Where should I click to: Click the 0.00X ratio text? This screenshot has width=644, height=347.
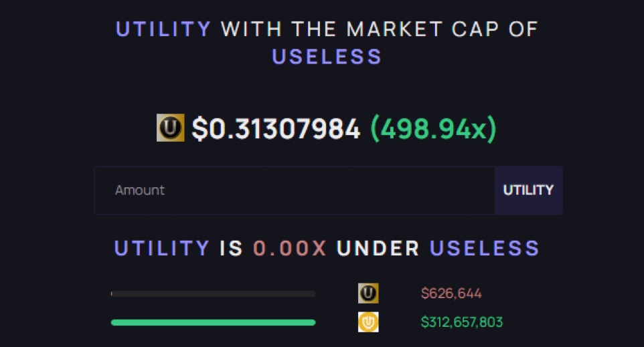290,248
